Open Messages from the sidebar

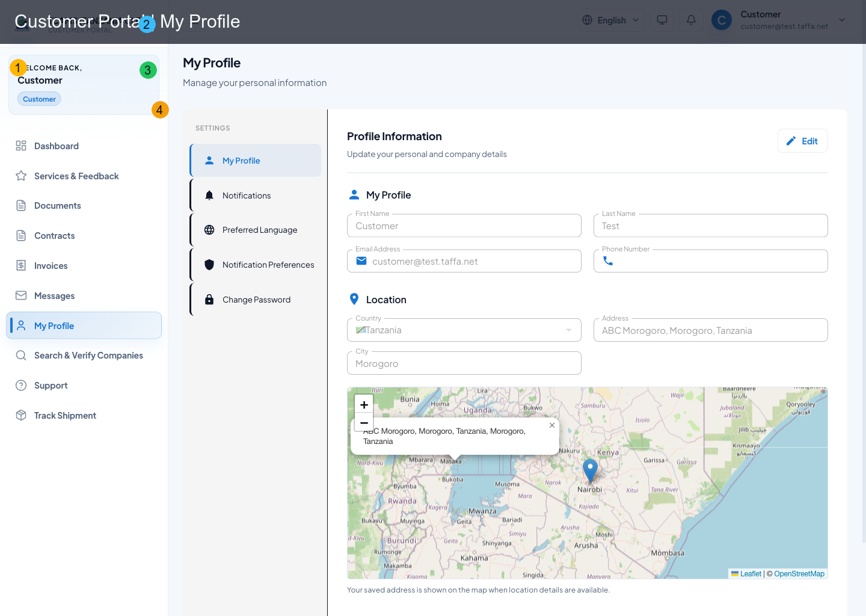(84, 295)
